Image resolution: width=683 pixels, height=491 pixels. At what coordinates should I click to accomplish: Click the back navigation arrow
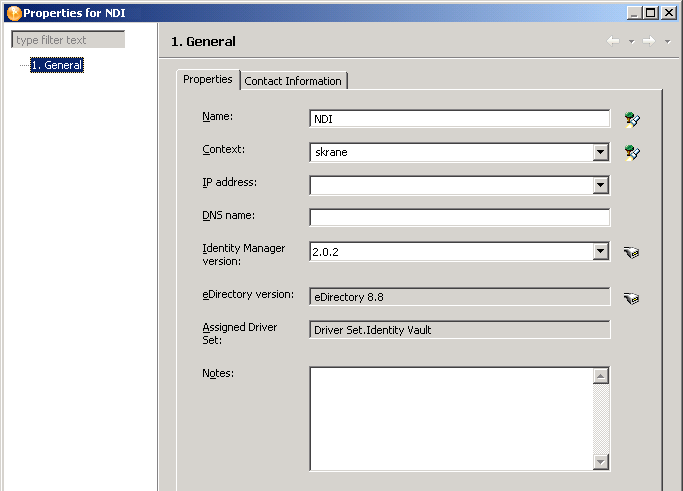[613, 41]
